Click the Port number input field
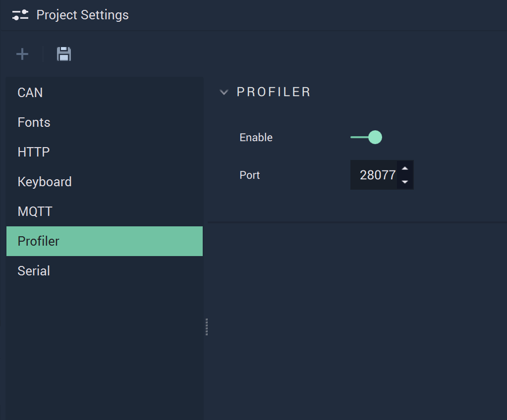507x420 pixels. pyautogui.click(x=374, y=175)
